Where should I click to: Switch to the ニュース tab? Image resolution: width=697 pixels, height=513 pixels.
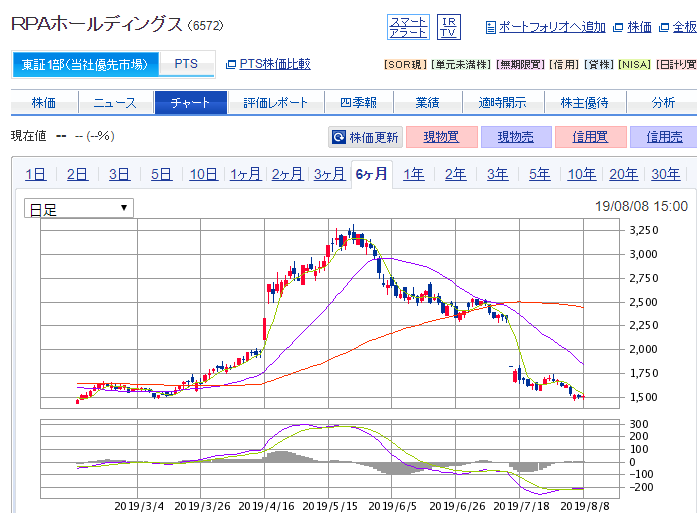pyautogui.click(x=115, y=103)
